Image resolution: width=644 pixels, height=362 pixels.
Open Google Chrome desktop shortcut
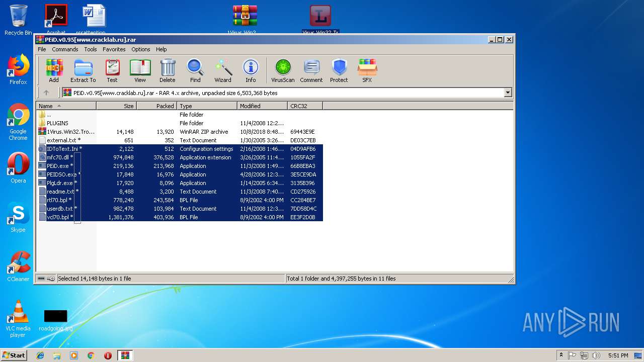click(x=18, y=122)
